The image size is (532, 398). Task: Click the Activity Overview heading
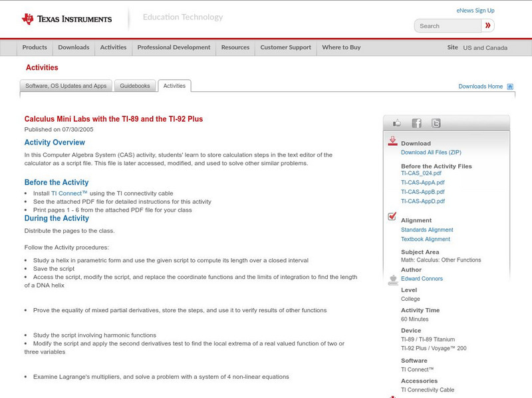point(55,142)
